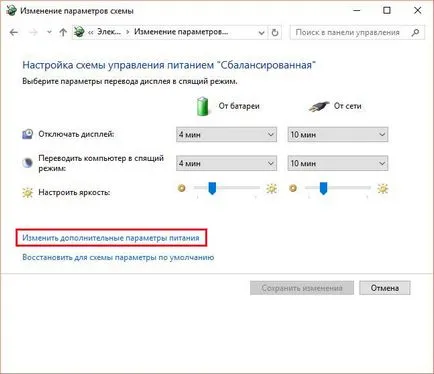This screenshot has height=374, width=434.
Task: Click the Back navigation arrow
Action: tap(14, 32)
